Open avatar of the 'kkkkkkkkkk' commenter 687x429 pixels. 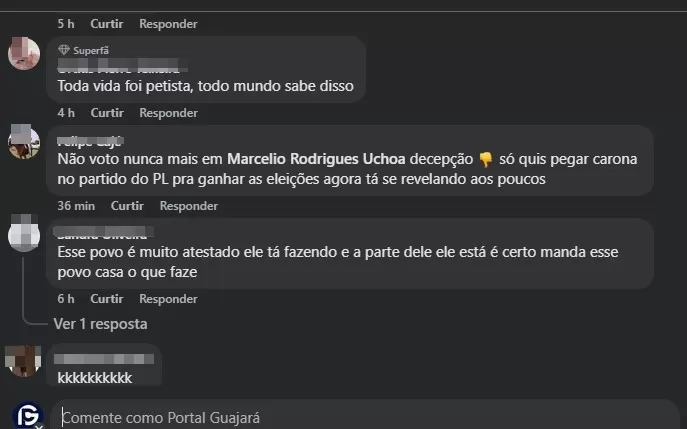pyautogui.click(x=24, y=359)
